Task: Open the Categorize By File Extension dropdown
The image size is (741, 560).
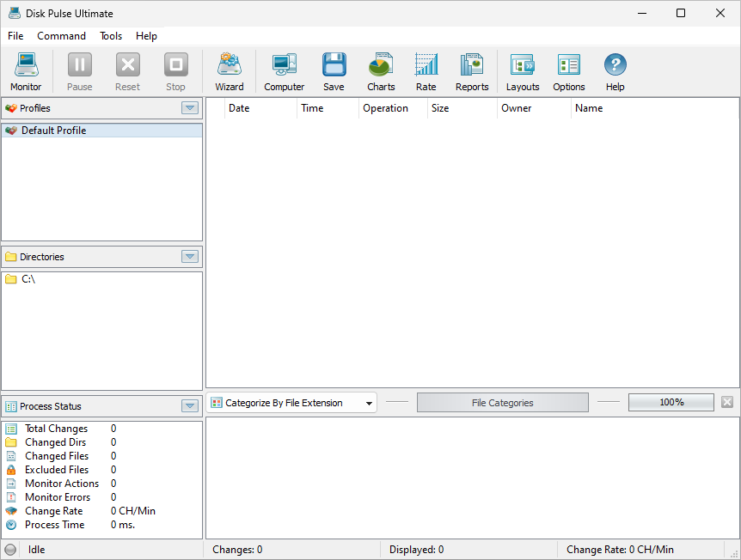Action: (x=369, y=401)
